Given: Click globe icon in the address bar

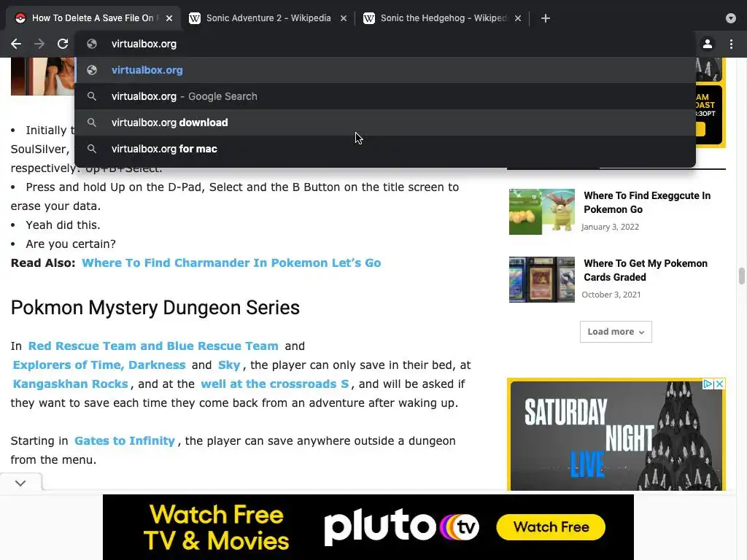Looking at the screenshot, I should [x=92, y=44].
